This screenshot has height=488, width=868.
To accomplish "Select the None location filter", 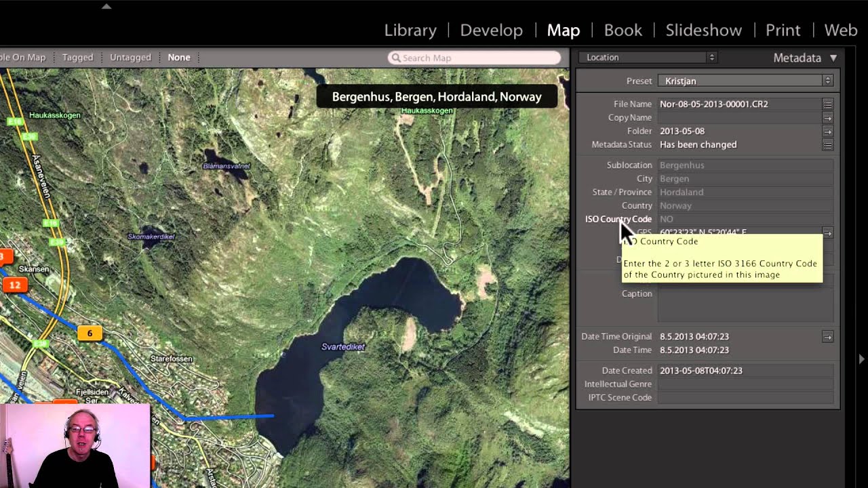I will tap(179, 58).
